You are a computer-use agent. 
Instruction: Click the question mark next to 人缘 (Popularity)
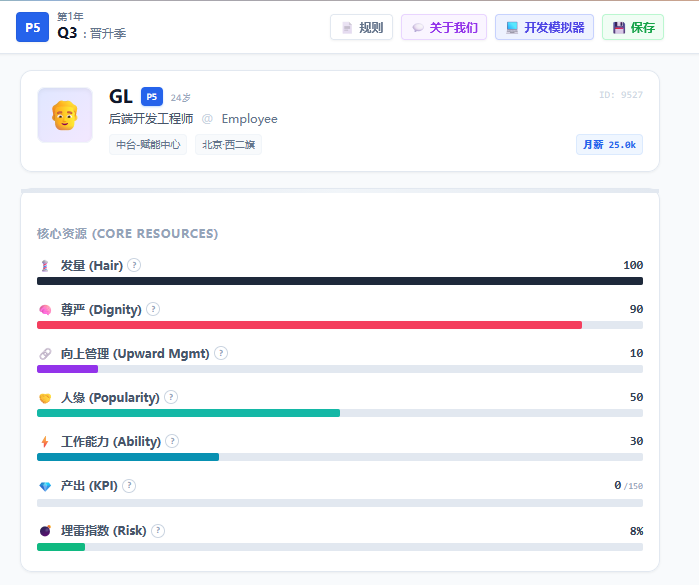171,397
